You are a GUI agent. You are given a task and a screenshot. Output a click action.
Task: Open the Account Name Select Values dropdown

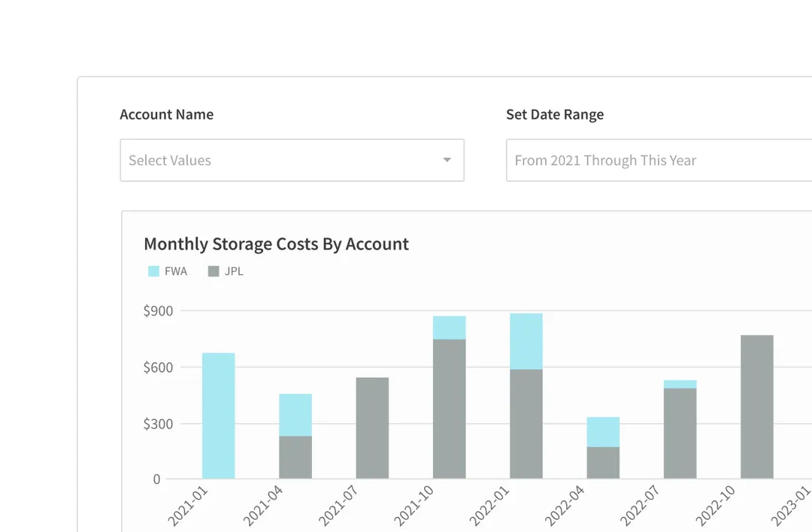[x=292, y=160]
